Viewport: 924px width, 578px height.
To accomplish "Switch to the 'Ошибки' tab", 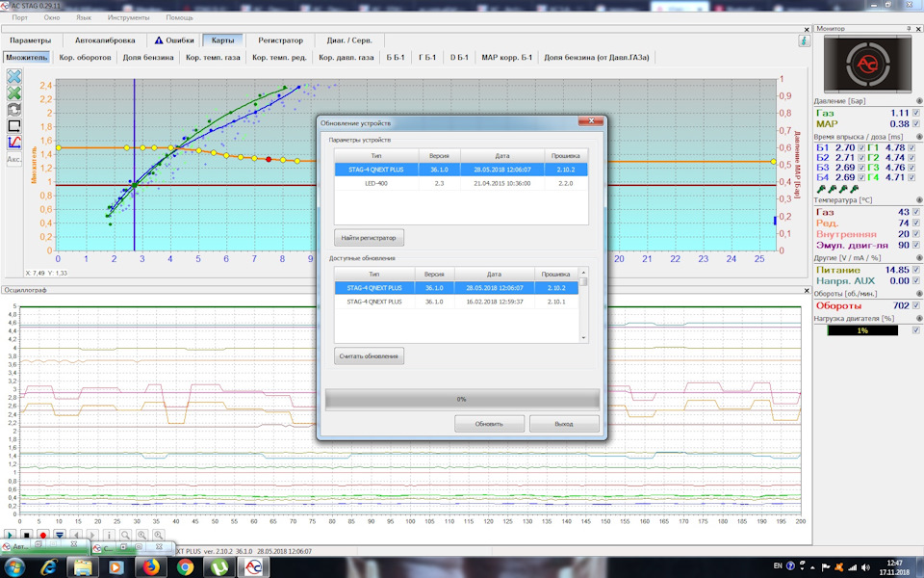I will click(x=174, y=40).
